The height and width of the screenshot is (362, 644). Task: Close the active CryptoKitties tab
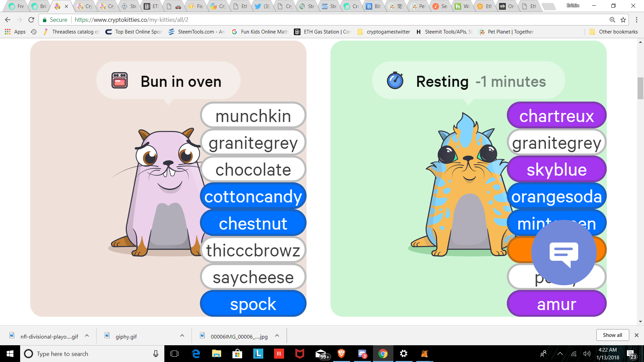pyautogui.click(x=66, y=6)
